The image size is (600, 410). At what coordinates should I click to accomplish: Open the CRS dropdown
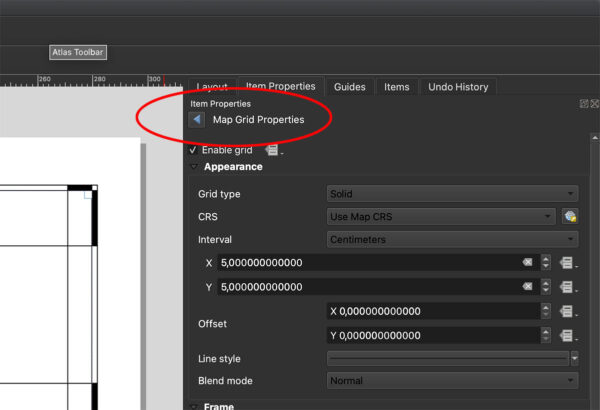click(441, 217)
